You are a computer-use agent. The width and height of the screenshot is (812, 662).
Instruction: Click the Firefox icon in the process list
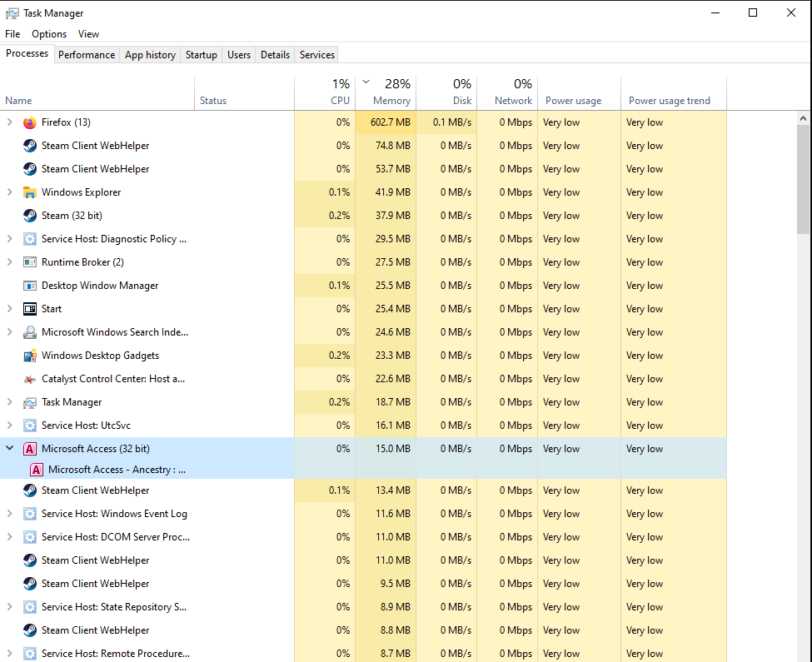pyautogui.click(x=29, y=122)
